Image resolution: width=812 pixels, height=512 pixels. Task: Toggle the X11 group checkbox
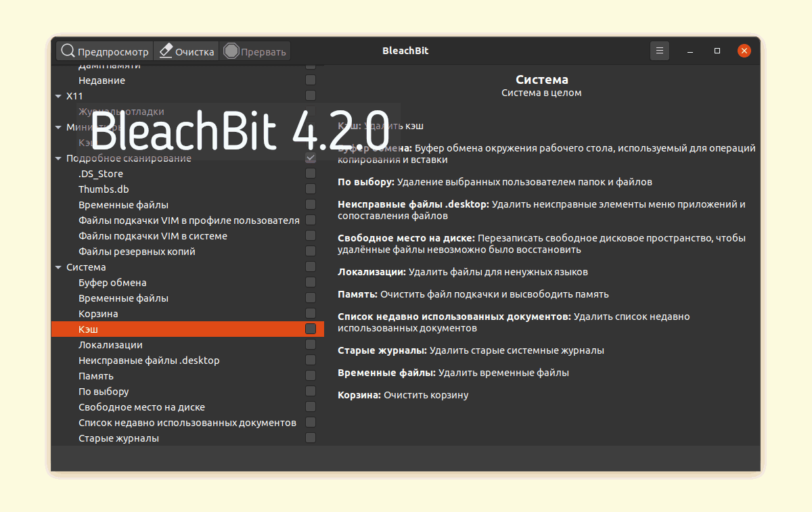(311, 95)
